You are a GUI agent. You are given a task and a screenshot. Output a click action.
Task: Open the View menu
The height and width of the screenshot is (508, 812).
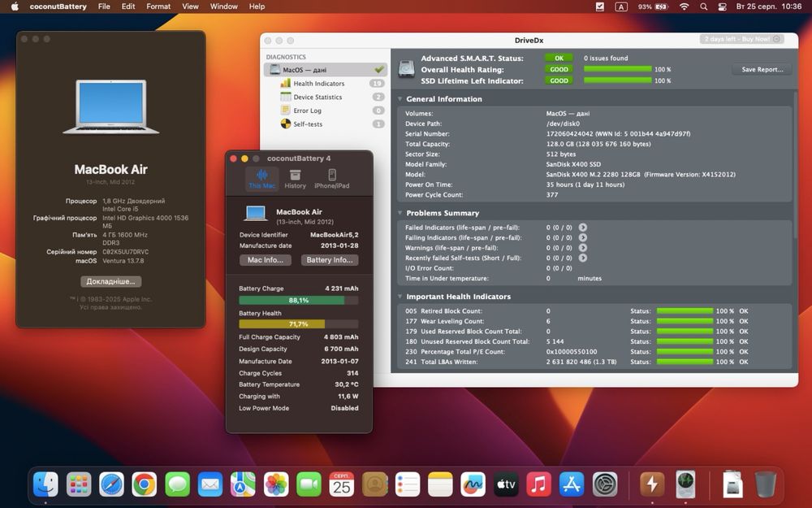190,7
